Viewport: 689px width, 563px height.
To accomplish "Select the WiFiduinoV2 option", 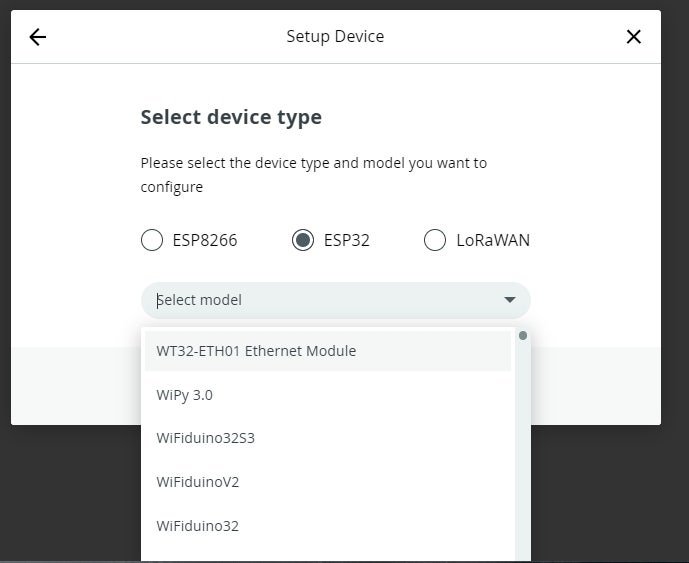I will click(328, 482).
